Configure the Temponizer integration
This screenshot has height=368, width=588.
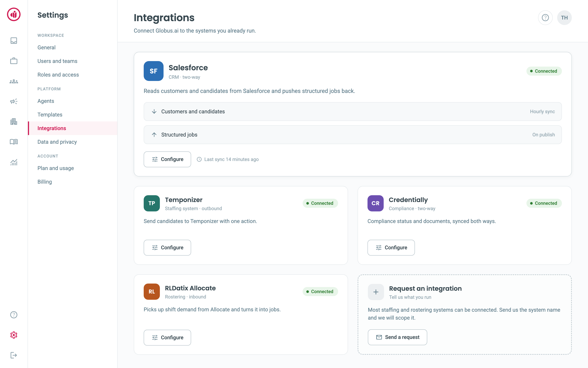click(x=167, y=247)
